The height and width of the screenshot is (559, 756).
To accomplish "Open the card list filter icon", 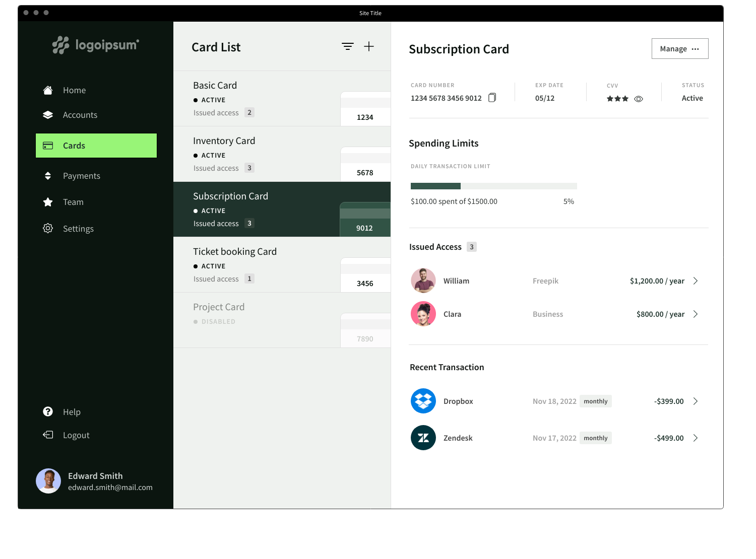I will point(347,46).
